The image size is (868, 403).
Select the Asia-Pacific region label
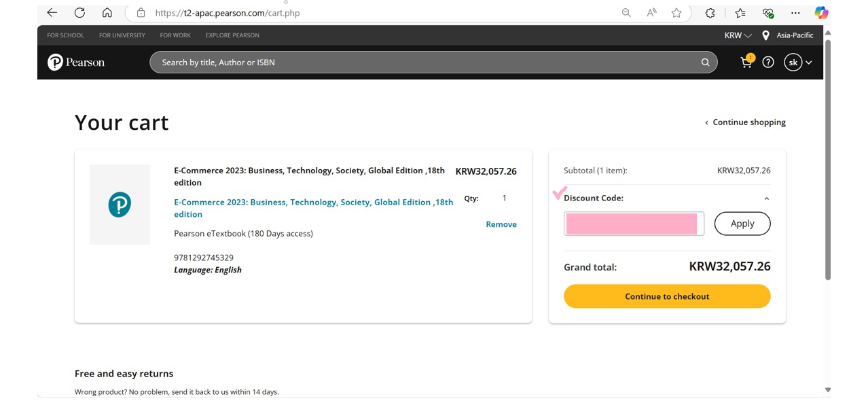[795, 35]
